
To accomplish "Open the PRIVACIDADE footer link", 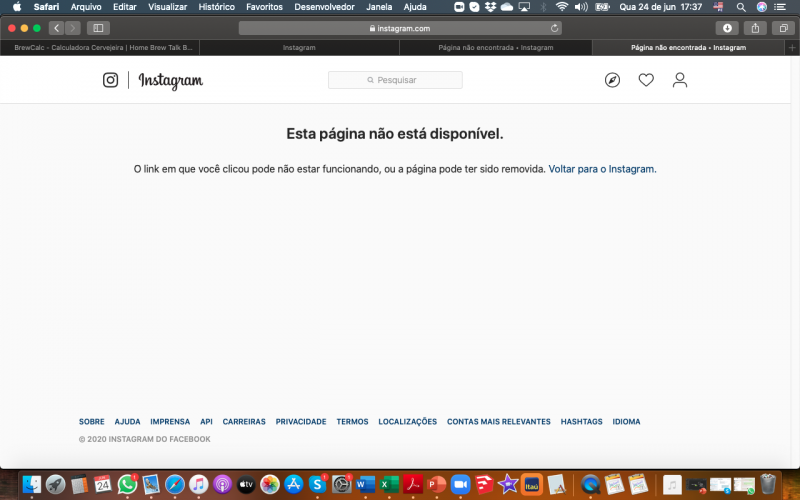I will coord(301,421).
